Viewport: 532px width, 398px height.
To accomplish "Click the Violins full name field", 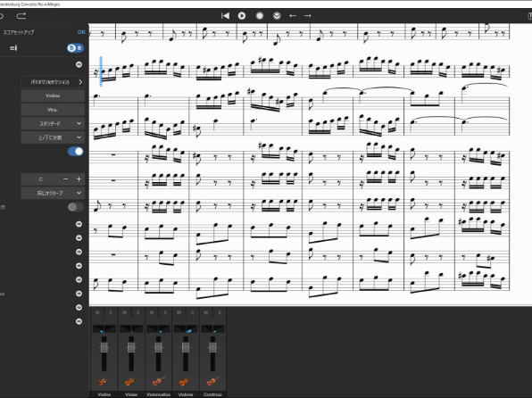I will point(53,95).
